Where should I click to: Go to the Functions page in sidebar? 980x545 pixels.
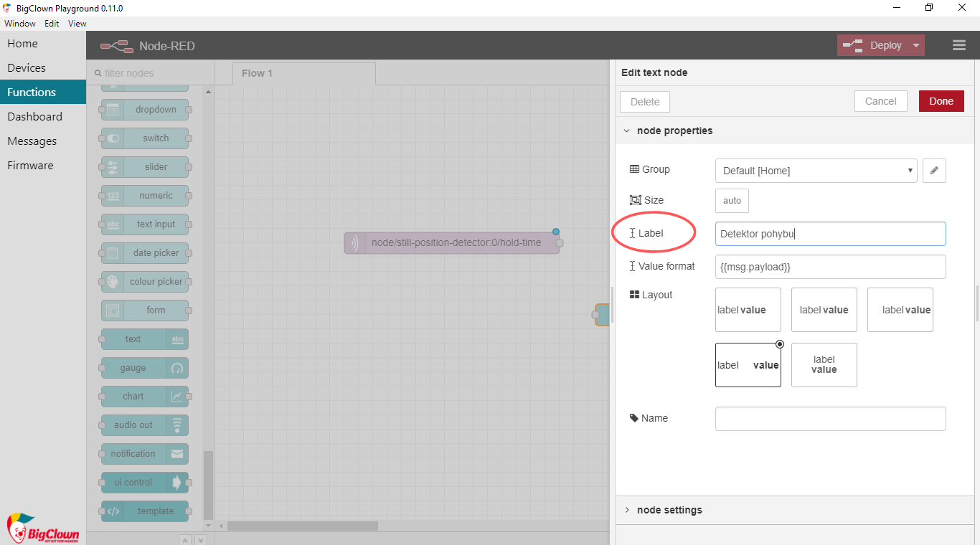click(43, 92)
